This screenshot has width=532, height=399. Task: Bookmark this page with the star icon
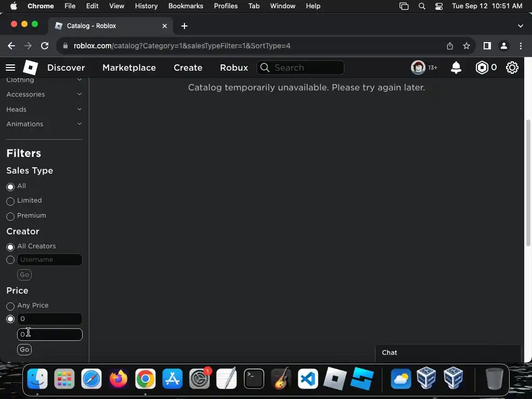point(467,46)
